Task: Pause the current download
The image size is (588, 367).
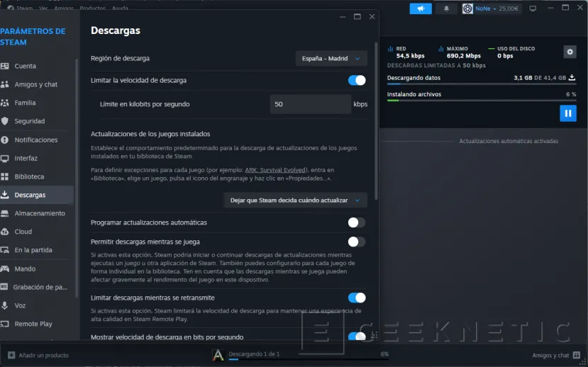Action: point(567,113)
